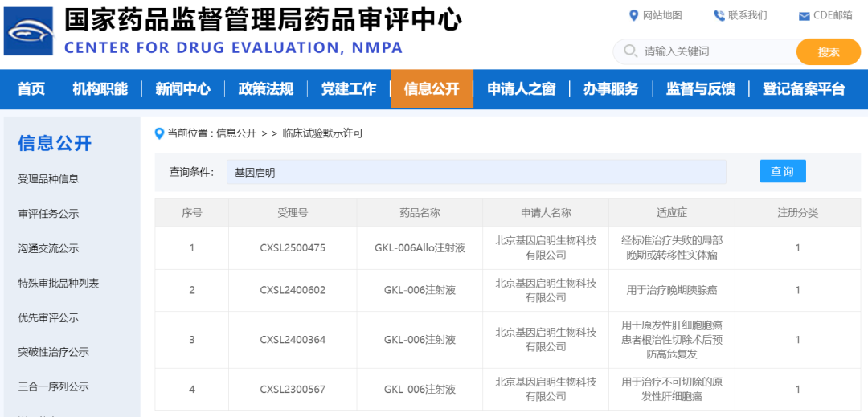Click applicant name in row CXSL2500475
Image resolution: width=868 pixels, height=417 pixels.
tap(546, 247)
